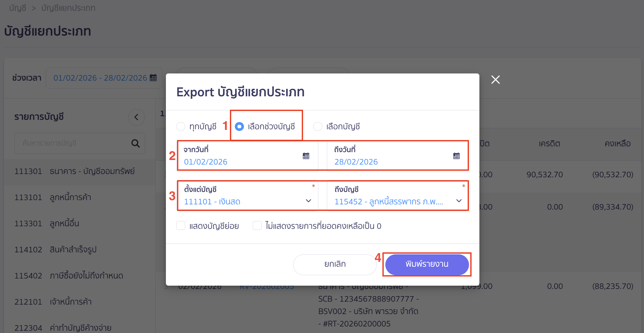Click the ค้นหารายการบัญชี search field
The width and height of the screenshot is (644, 333).
click(72, 143)
